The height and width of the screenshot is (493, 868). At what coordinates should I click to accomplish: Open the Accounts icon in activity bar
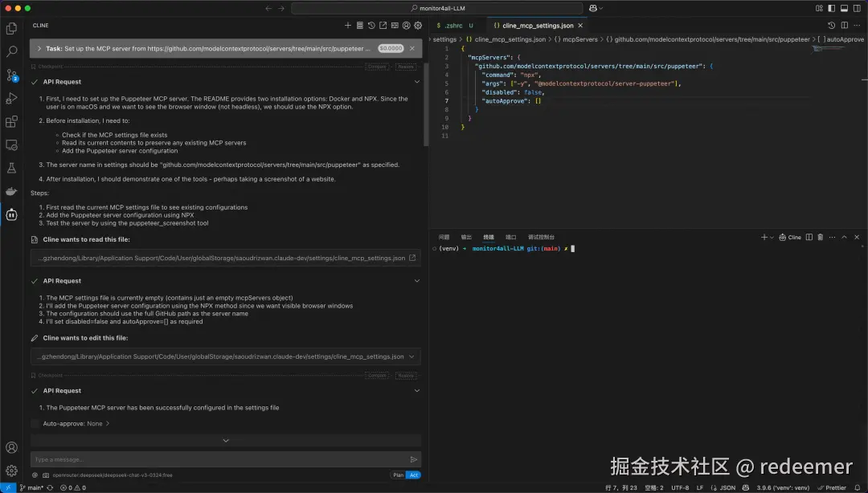(11, 447)
